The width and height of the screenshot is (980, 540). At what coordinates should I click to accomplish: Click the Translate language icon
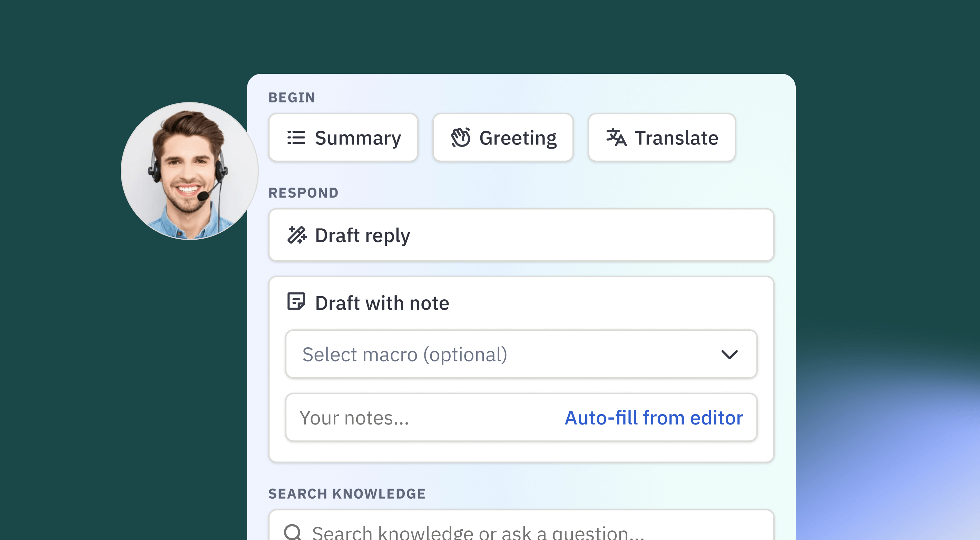coord(616,138)
